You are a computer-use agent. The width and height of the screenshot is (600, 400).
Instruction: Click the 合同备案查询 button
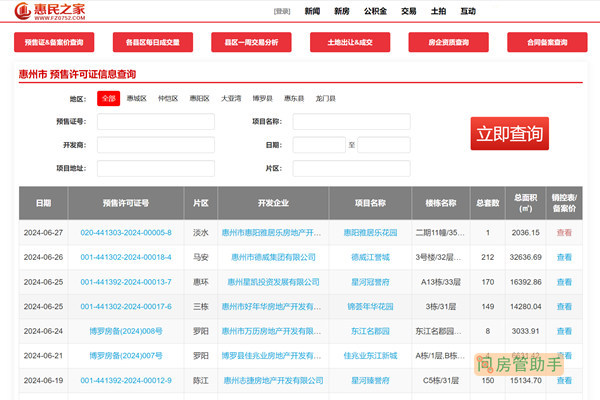click(547, 42)
